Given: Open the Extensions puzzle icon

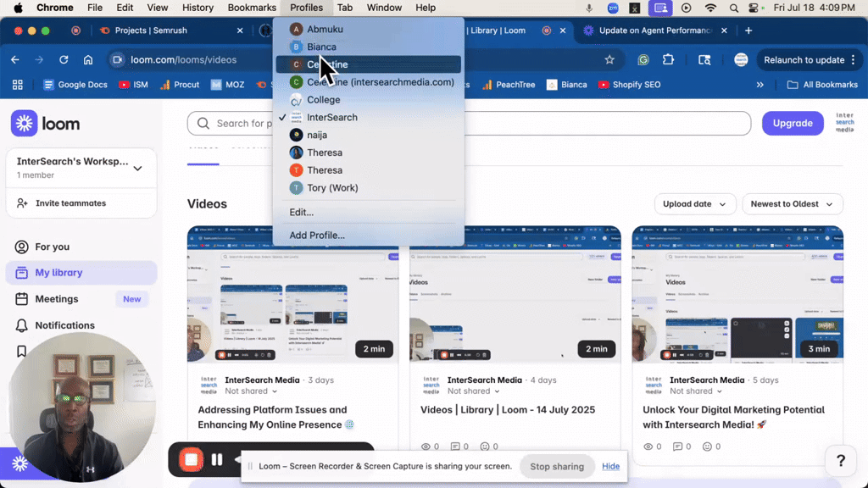Looking at the screenshot, I should tap(668, 60).
